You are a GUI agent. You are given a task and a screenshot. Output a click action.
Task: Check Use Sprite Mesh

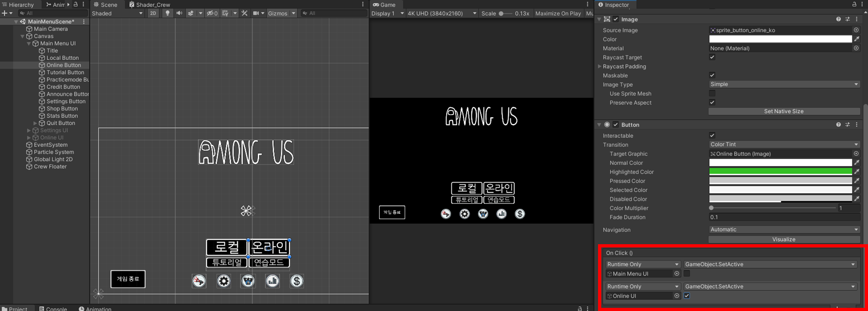point(712,93)
